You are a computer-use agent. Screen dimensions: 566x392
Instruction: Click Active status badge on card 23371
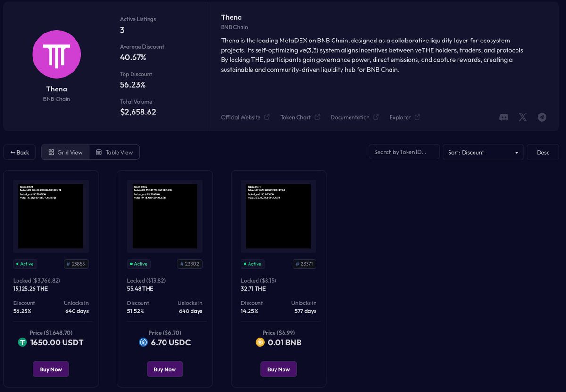[252, 264]
